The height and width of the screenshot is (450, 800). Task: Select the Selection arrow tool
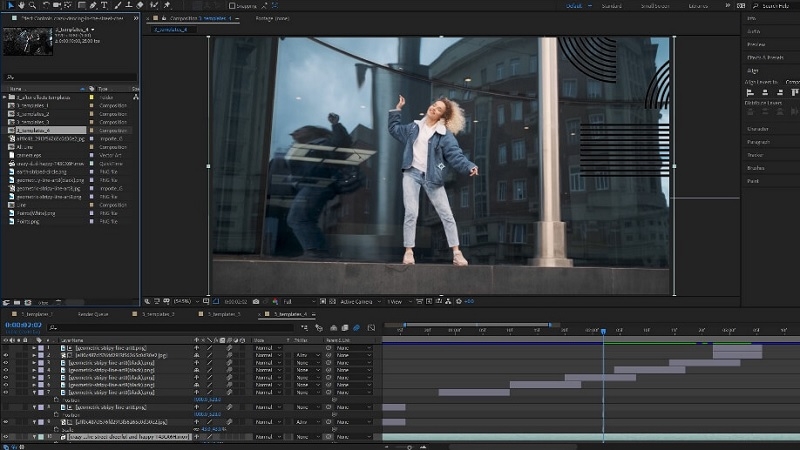[10, 5]
